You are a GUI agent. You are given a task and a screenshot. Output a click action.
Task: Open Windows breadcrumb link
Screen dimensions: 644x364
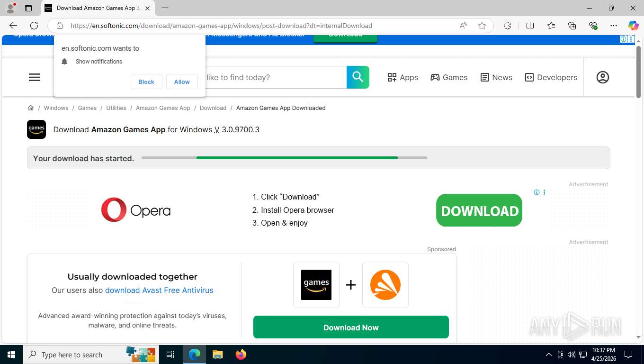point(56,108)
